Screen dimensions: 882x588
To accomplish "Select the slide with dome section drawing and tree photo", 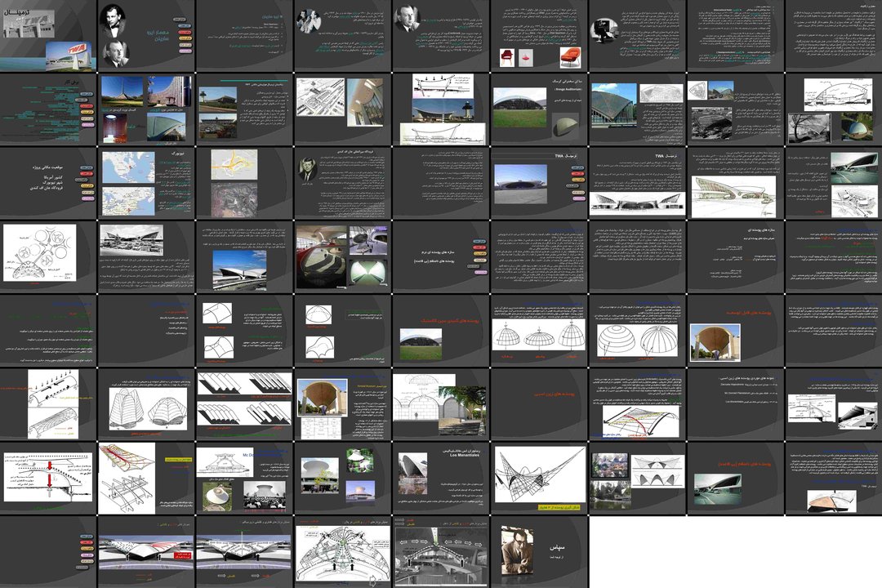I will click(833, 109).
